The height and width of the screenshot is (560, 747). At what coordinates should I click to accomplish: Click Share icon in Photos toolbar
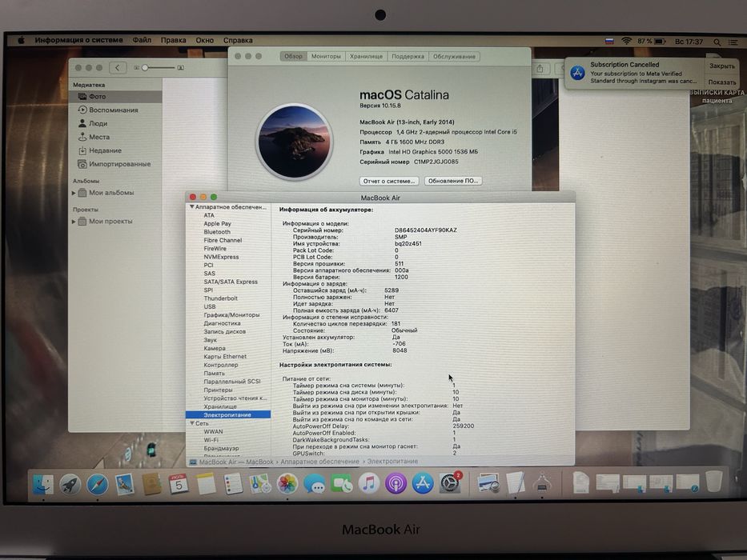(x=540, y=69)
